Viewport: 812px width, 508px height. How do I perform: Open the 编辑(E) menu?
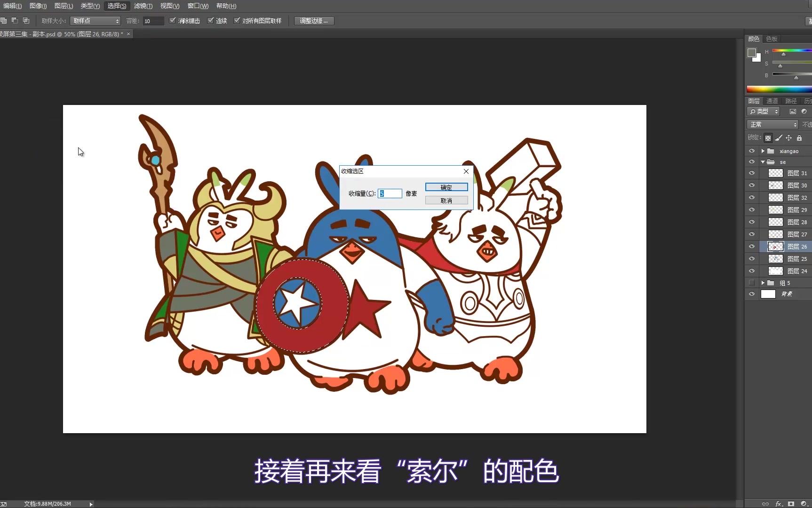[x=12, y=6]
